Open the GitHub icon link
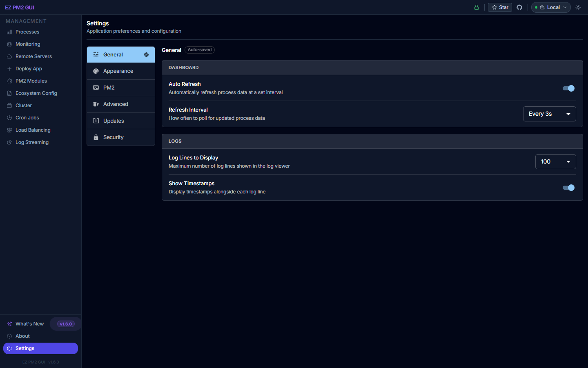588x368 pixels. pos(519,7)
